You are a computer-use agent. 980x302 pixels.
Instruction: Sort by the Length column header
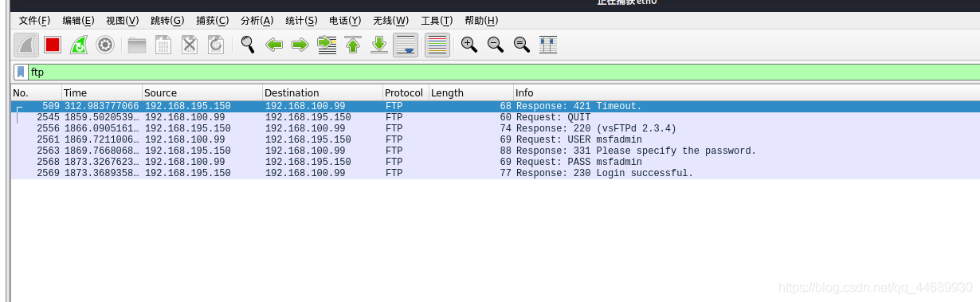[x=471, y=92]
